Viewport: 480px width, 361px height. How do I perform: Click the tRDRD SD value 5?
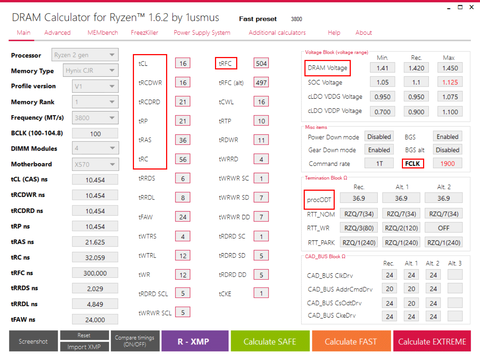261,255
